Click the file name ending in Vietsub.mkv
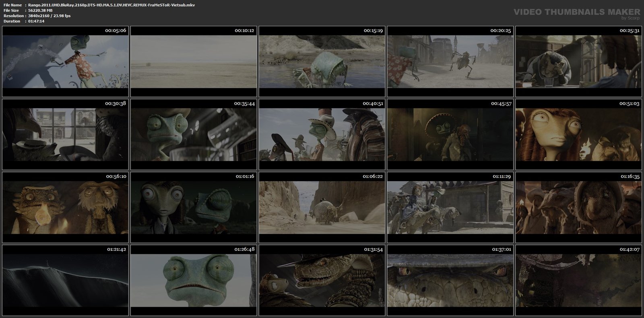The width and height of the screenshot is (644, 318). (x=111, y=5)
